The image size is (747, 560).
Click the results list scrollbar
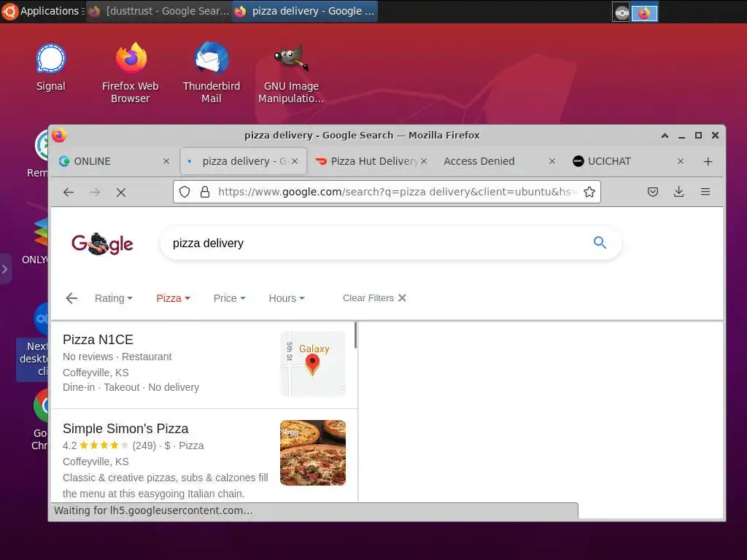click(x=355, y=335)
